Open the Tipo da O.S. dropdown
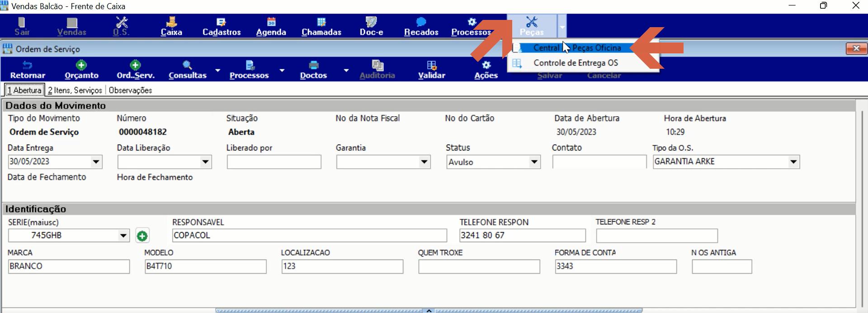This screenshot has height=313, width=868. [x=793, y=161]
